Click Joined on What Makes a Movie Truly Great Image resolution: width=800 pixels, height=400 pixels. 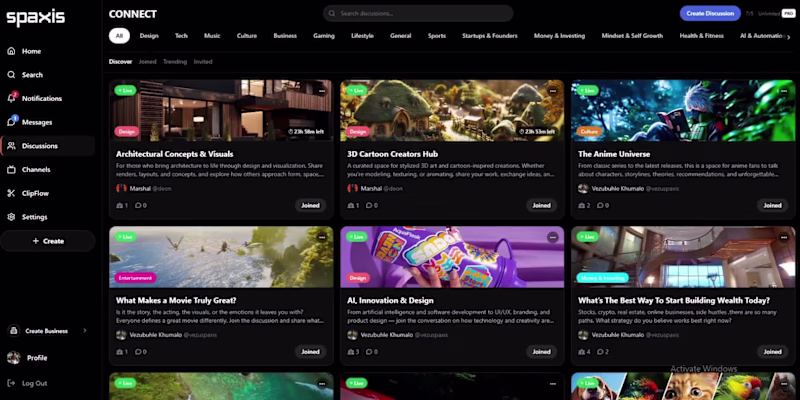(x=310, y=352)
